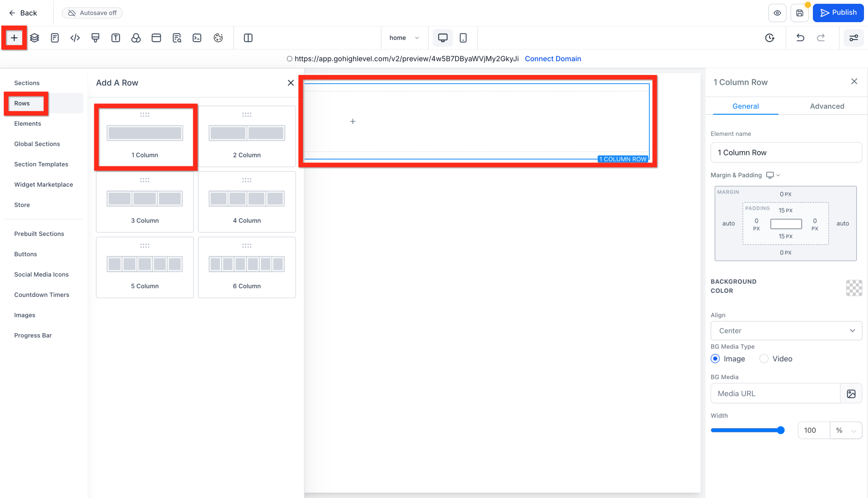This screenshot has width=868, height=498.
Task: Open version history using the clock icon
Action: click(x=769, y=38)
